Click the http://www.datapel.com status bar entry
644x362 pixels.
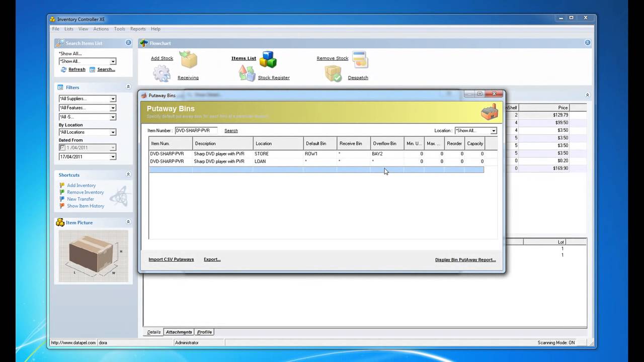click(x=73, y=343)
